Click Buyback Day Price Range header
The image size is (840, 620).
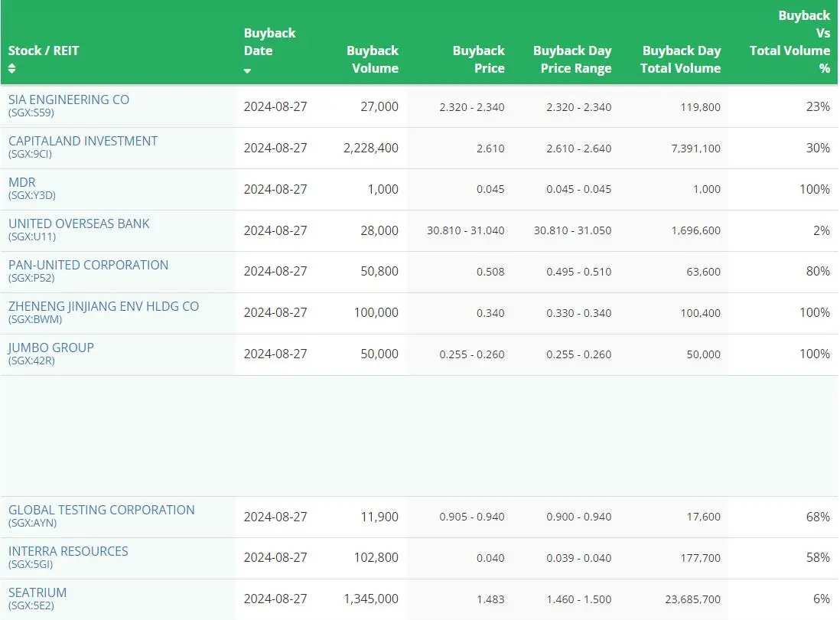[x=572, y=60]
